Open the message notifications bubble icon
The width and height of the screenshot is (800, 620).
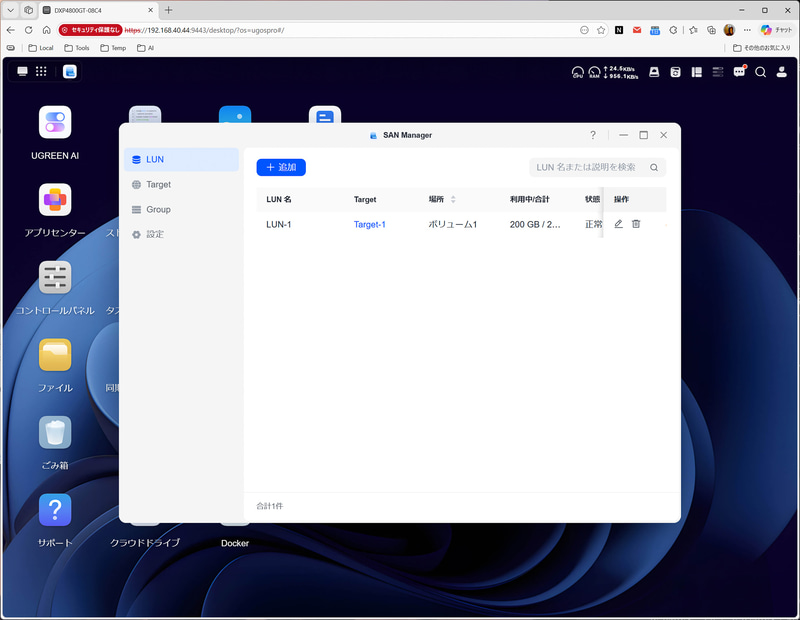click(739, 72)
